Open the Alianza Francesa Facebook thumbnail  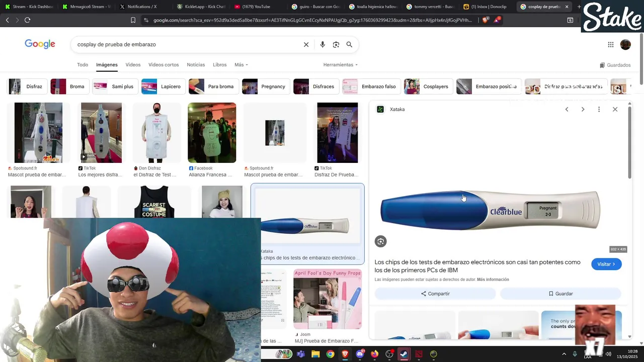point(212,133)
